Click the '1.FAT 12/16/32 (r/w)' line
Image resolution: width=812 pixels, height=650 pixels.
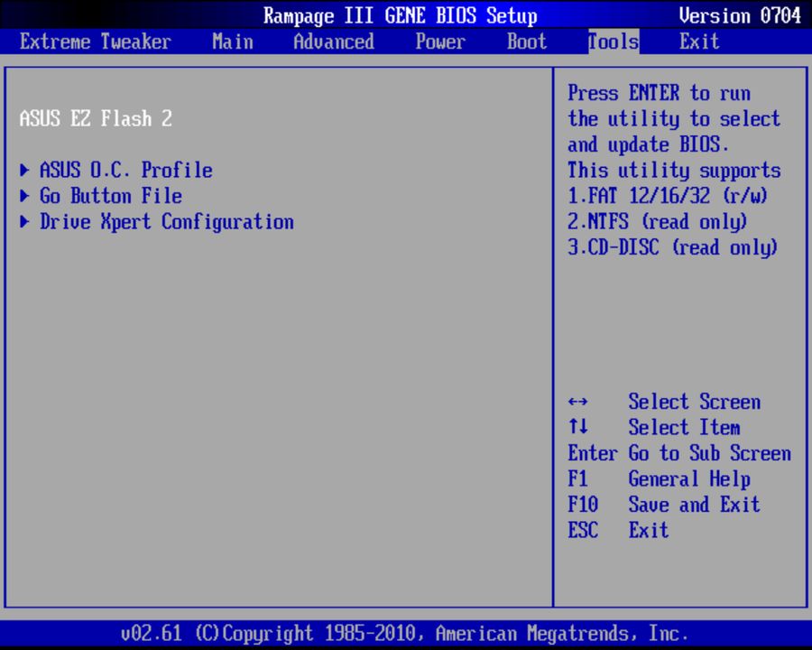pyautogui.click(x=668, y=196)
